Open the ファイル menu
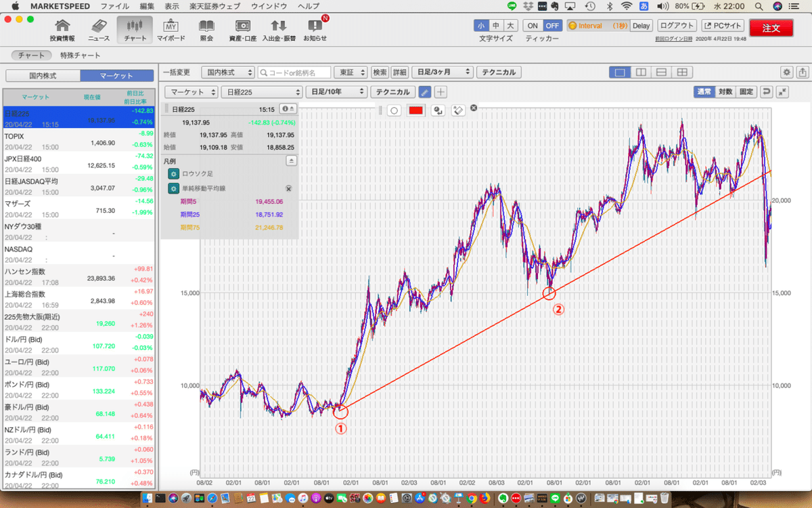The width and height of the screenshot is (812, 508). point(115,6)
